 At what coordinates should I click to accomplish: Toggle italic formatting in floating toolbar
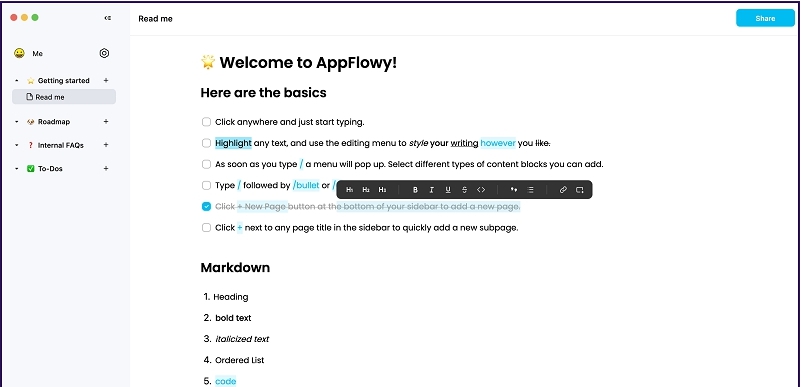pyautogui.click(x=432, y=189)
